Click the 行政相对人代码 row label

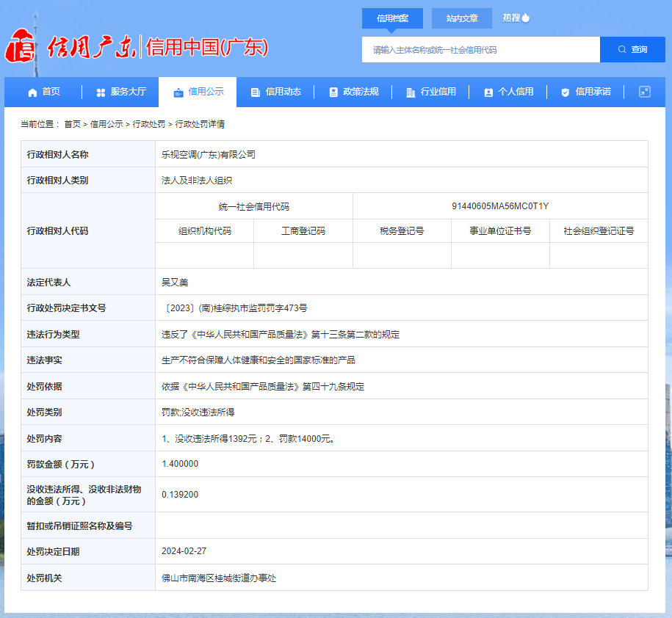(58, 231)
